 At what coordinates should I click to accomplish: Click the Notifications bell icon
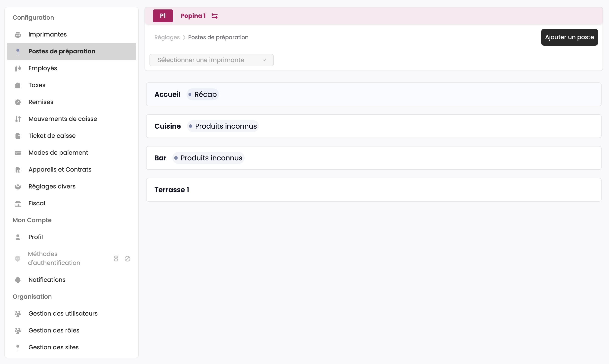click(18, 280)
